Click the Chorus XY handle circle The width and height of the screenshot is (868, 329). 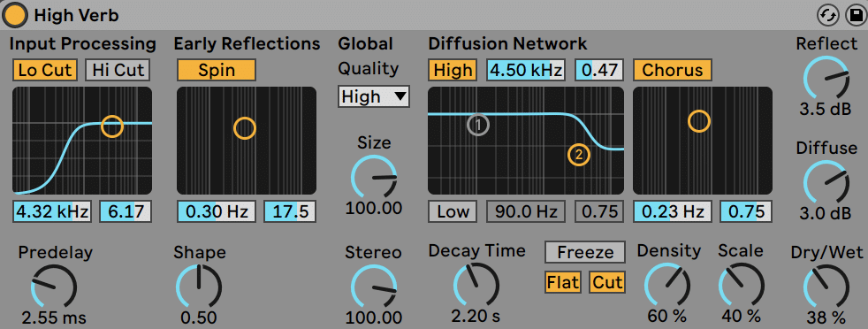pyautogui.click(x=698, y=121)
